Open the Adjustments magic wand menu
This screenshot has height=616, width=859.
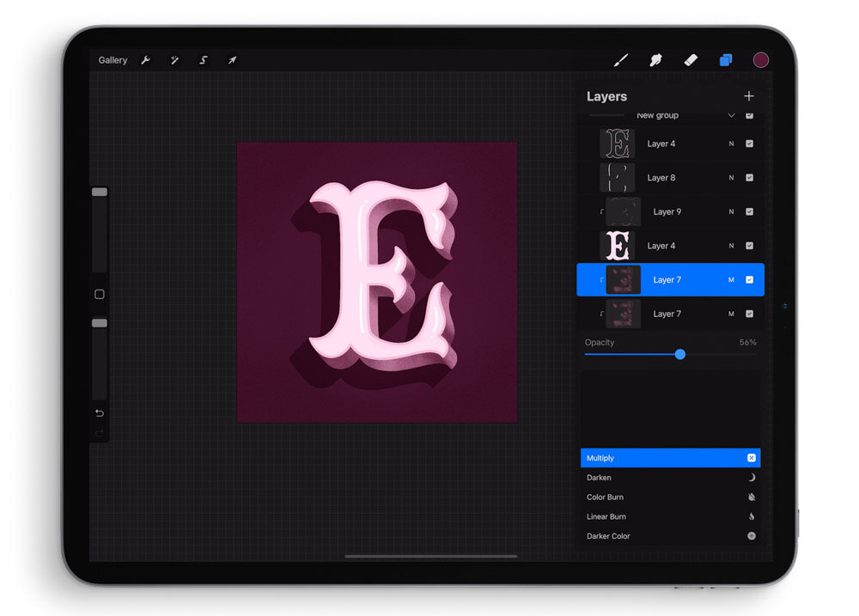tap(174, 60)
